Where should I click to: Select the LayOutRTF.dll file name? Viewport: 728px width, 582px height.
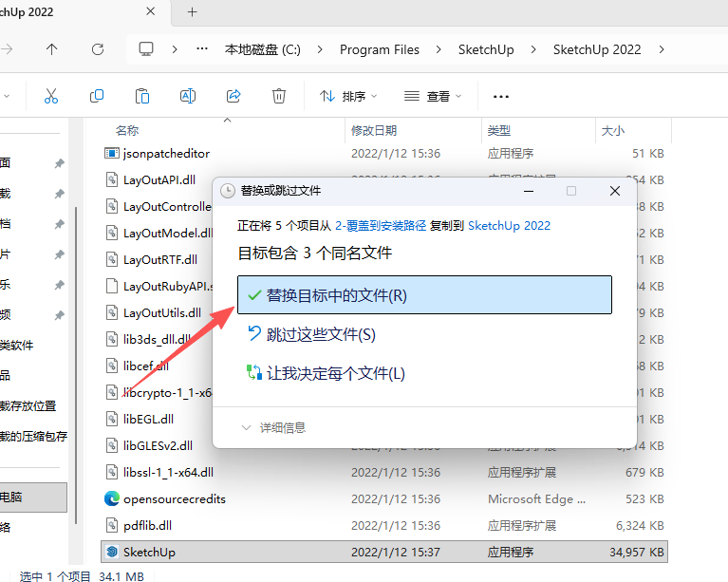tap(160, 259)
